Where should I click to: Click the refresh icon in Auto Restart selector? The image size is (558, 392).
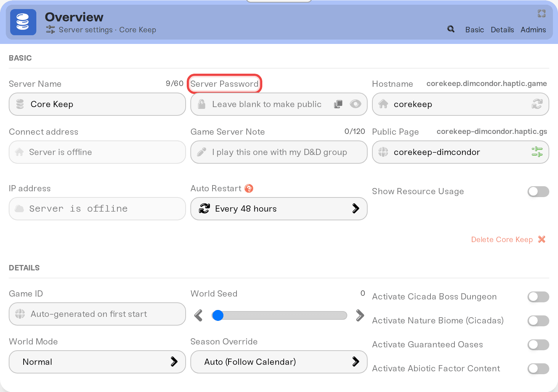(205, 208)
